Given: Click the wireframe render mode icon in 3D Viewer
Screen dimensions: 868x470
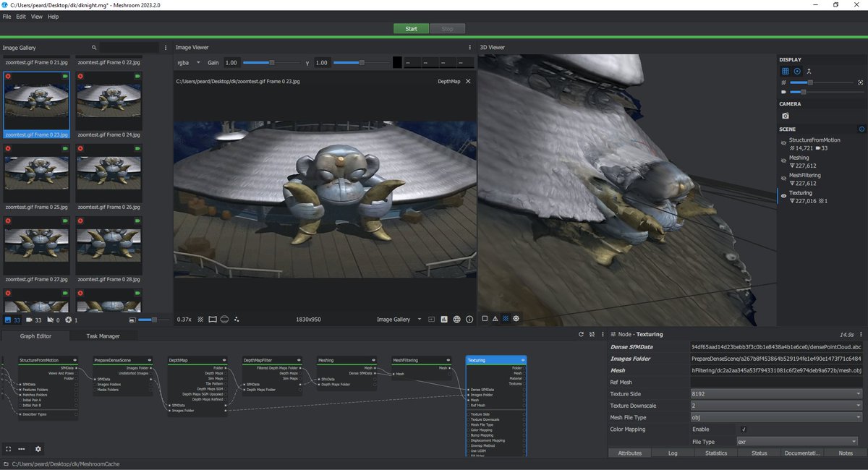Looking at the screenshot, I should pos(495,319).
